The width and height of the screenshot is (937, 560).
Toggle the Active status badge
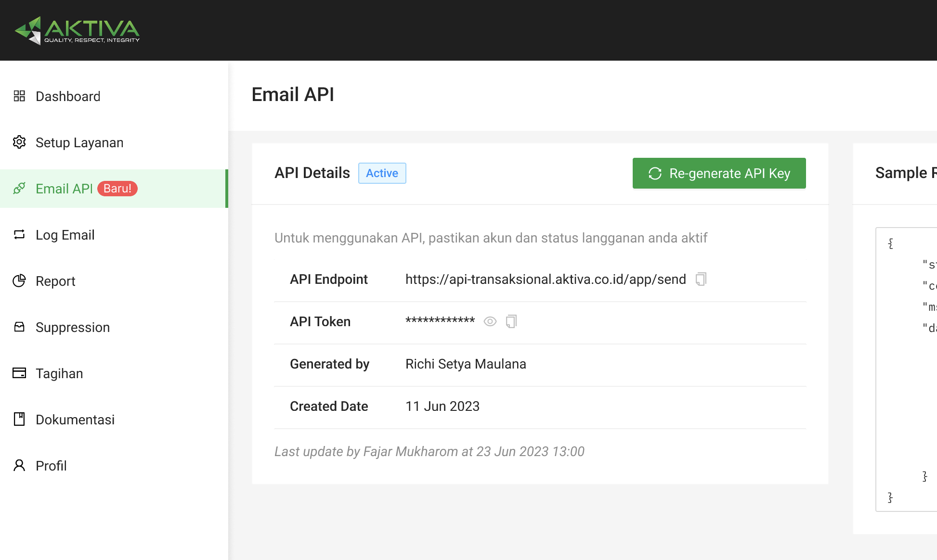point(382,173)
